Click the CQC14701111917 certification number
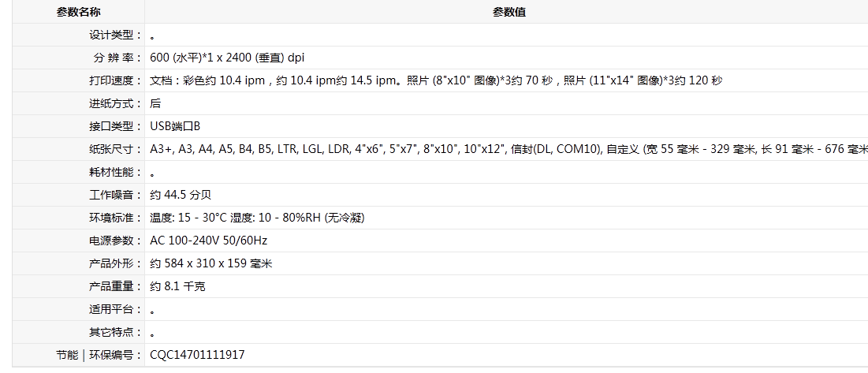This screenshot has width=868, height=373. [x=197, y=355]
